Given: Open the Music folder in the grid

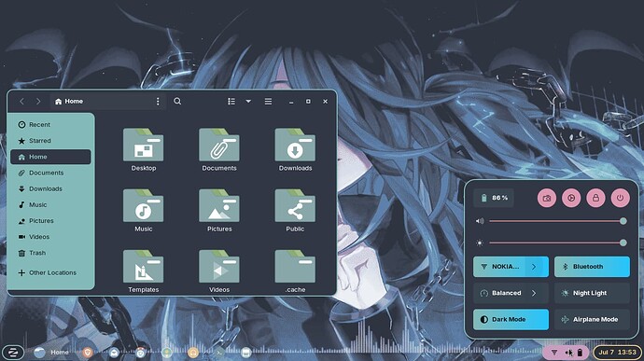Looking at the screenshot, I should click(x=144, y=210).
